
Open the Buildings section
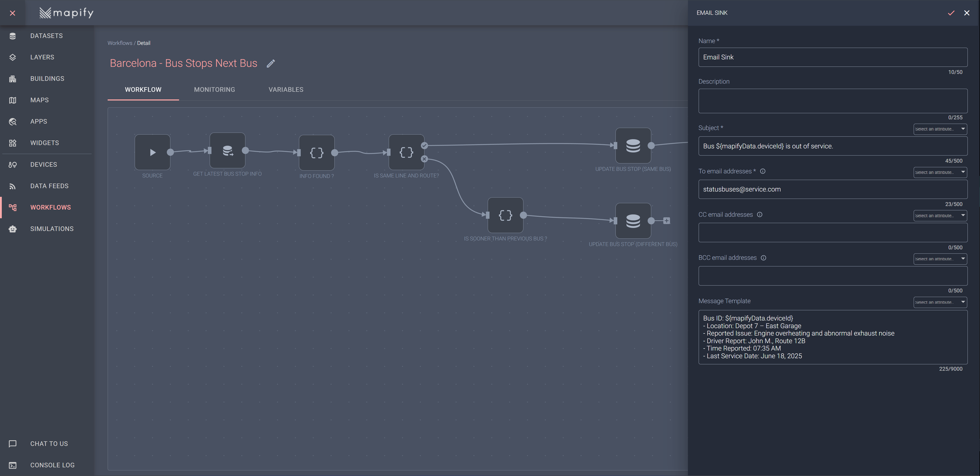click(x=47, y=78)
